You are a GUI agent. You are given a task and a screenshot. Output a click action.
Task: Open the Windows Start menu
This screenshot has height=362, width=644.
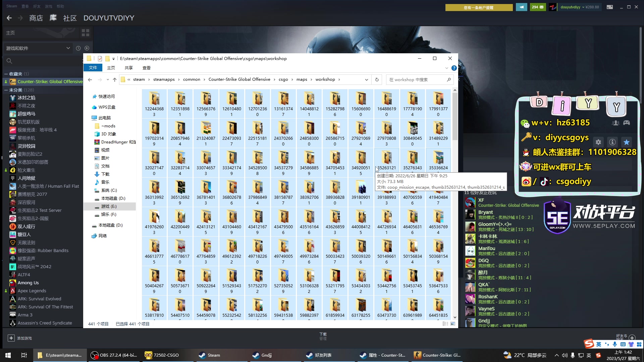(8, 355)
